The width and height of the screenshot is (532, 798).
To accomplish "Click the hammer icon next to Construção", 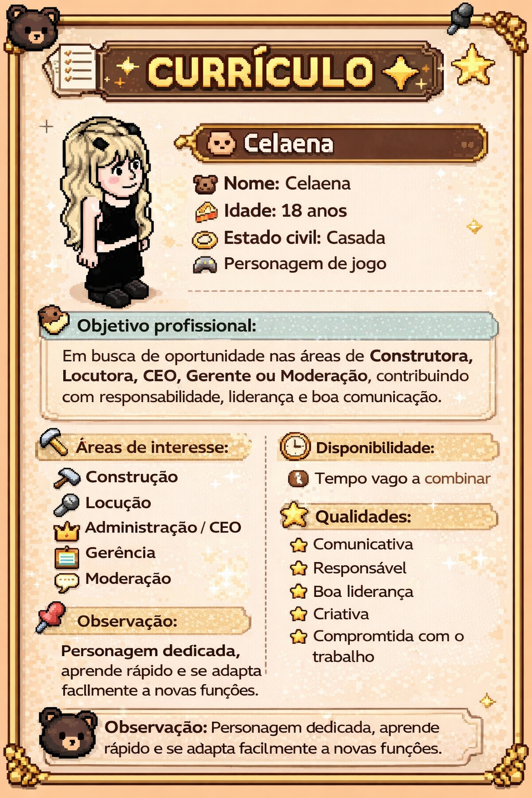I will 67,477.
